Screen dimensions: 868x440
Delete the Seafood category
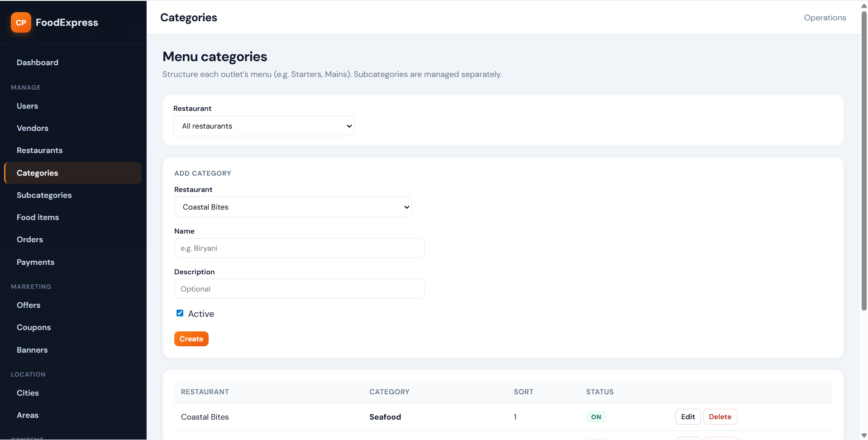[720, 417]
